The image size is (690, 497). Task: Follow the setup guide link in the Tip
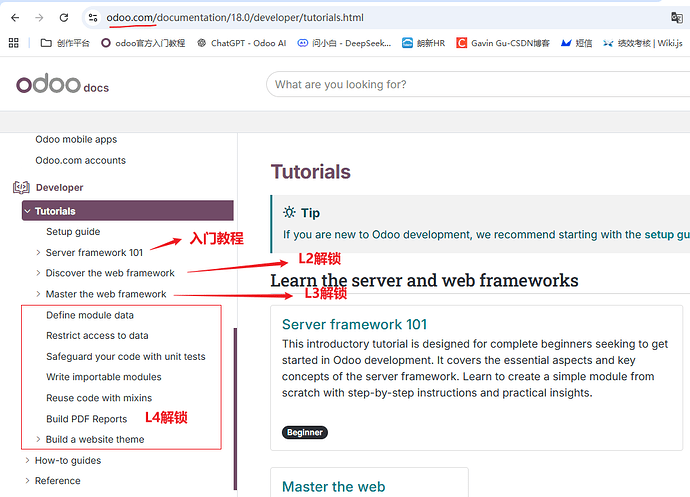click(x=667, y=235)
